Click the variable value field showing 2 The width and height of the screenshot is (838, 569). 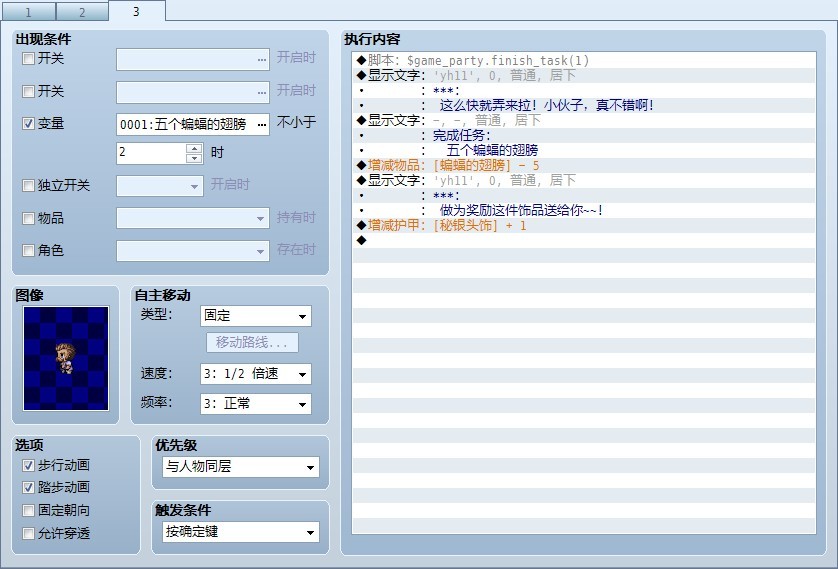click(x=151, y=153)
